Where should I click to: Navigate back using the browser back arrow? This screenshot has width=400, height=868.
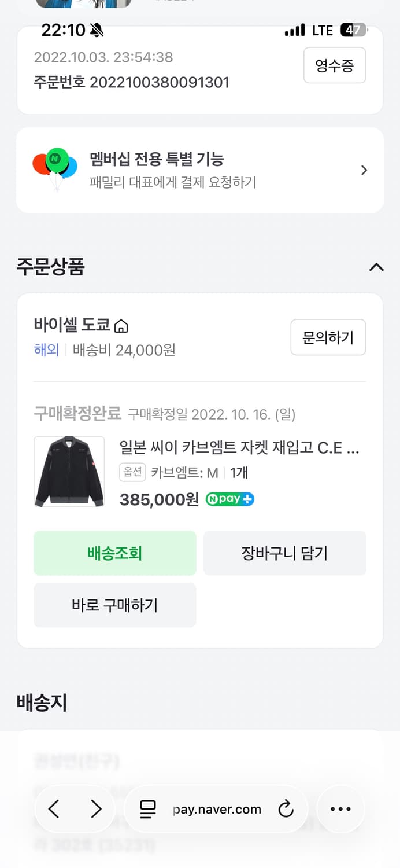(53, 809)
